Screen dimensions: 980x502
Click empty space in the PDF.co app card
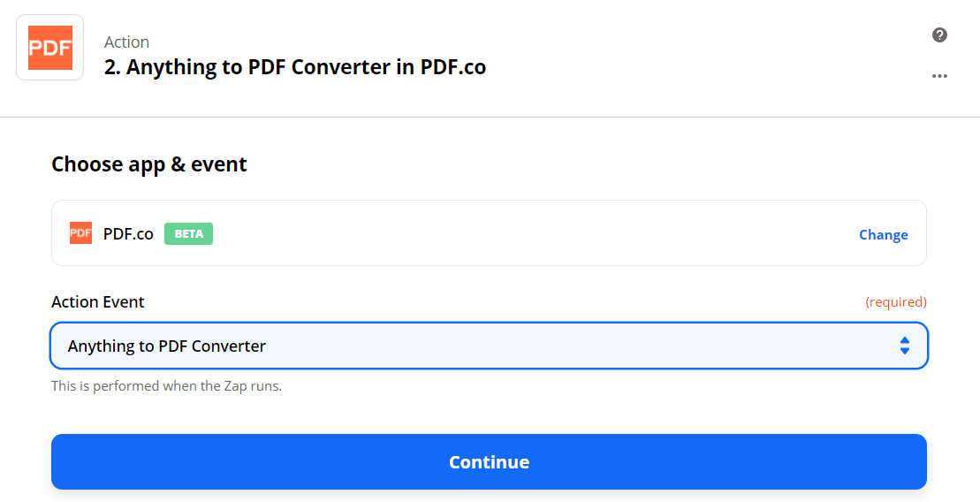click(530, 233)
